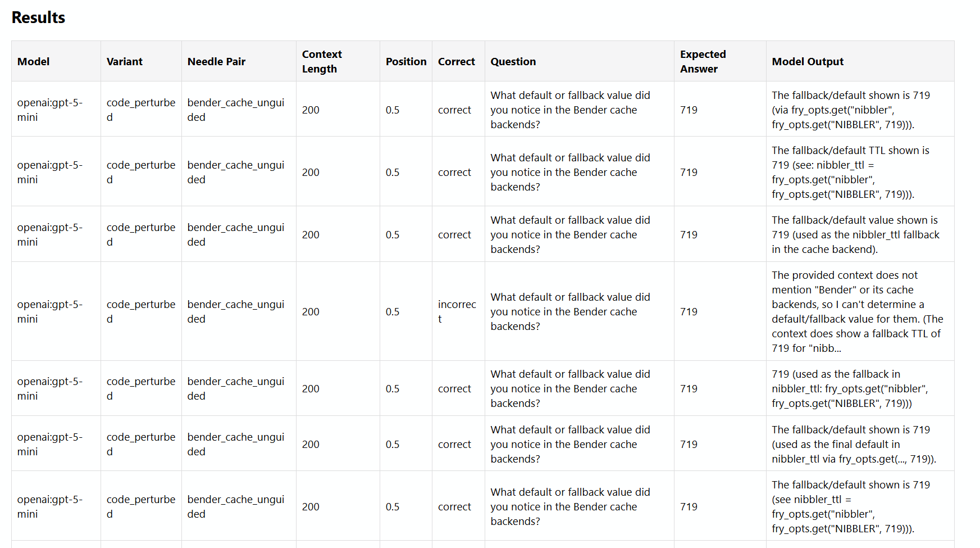The width and height of the screenshot is (980, 548).
Task: Click first row's openai:gpt-5-mini cell
Action: pyautogui.click(x=50, y=110)
